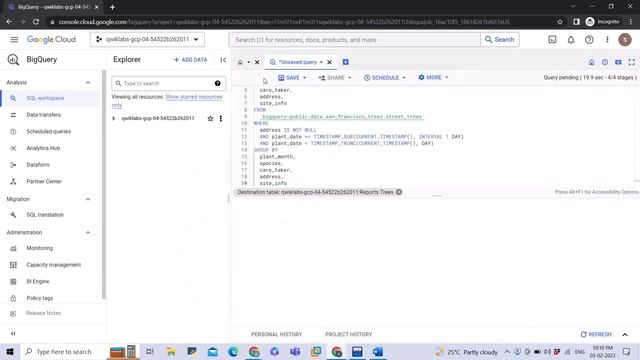Click REFRESH history button
This screenshot has height=360, width=640.
click(596, 334)
